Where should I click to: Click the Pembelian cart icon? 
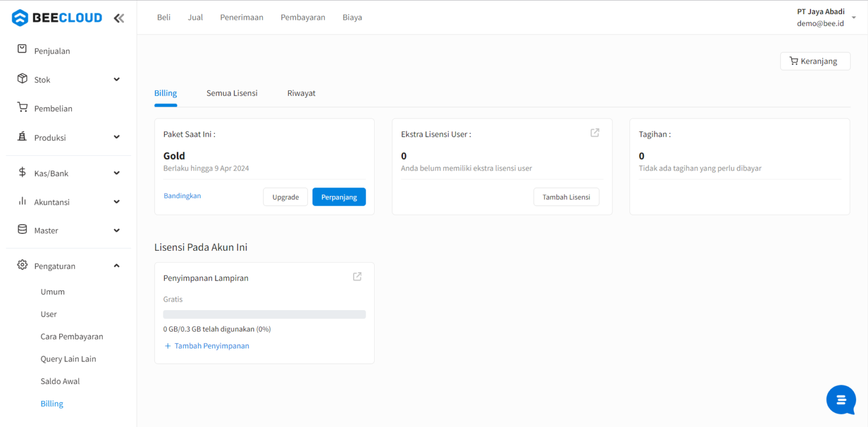pos(22,108)
